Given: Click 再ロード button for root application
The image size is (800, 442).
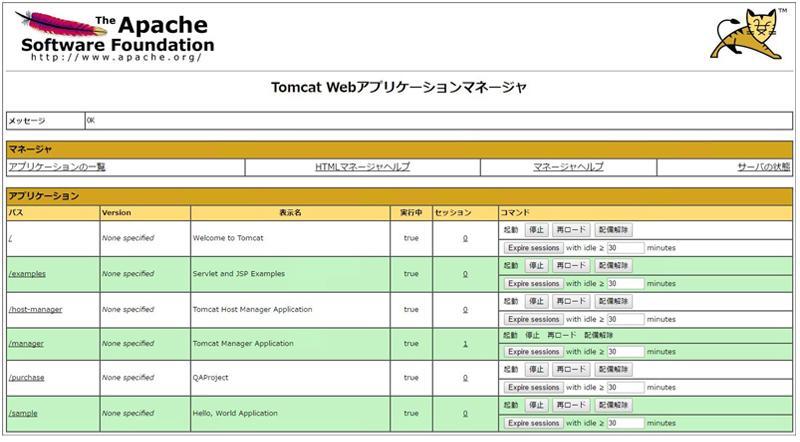Looking at the screenshot, I should point(571,230).
